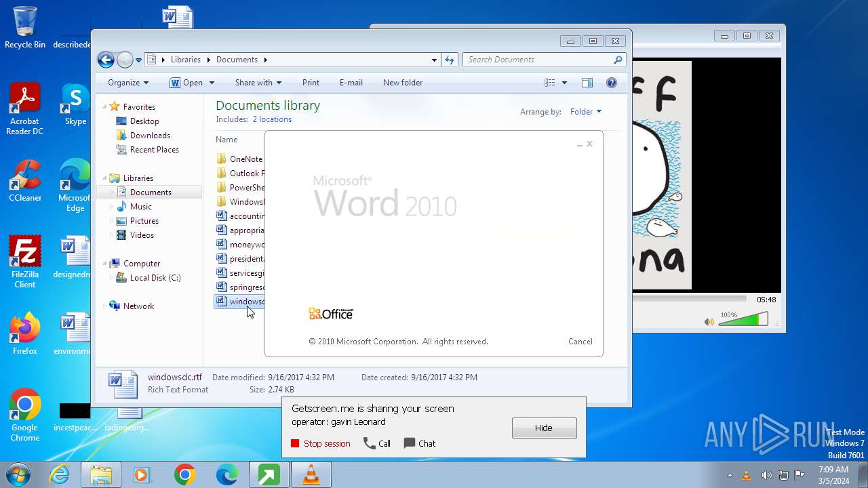Open Firefox desktop icon
Image resolution: width=868 pixels, height=488 pixels.
point(25,333)
